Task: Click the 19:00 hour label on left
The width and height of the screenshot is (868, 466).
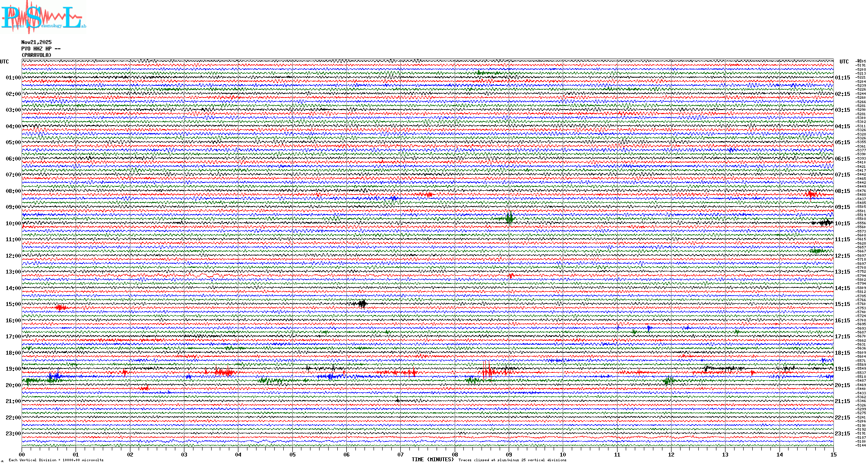Action: (13, 369)
